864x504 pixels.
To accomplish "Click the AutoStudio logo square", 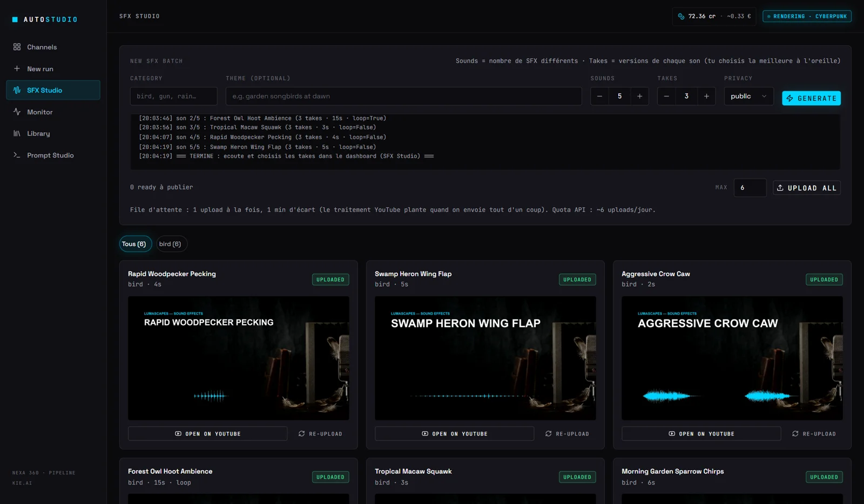I will click(15, 19).
